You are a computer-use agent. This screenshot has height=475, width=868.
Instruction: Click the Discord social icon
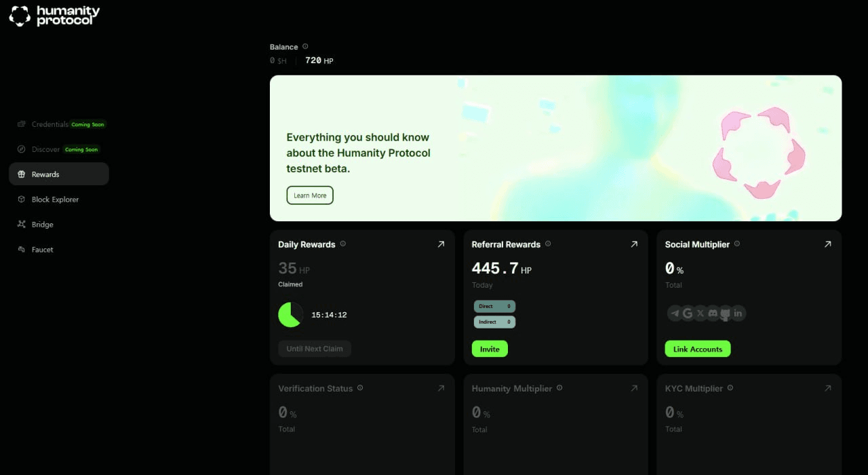[x=713, y=313]
